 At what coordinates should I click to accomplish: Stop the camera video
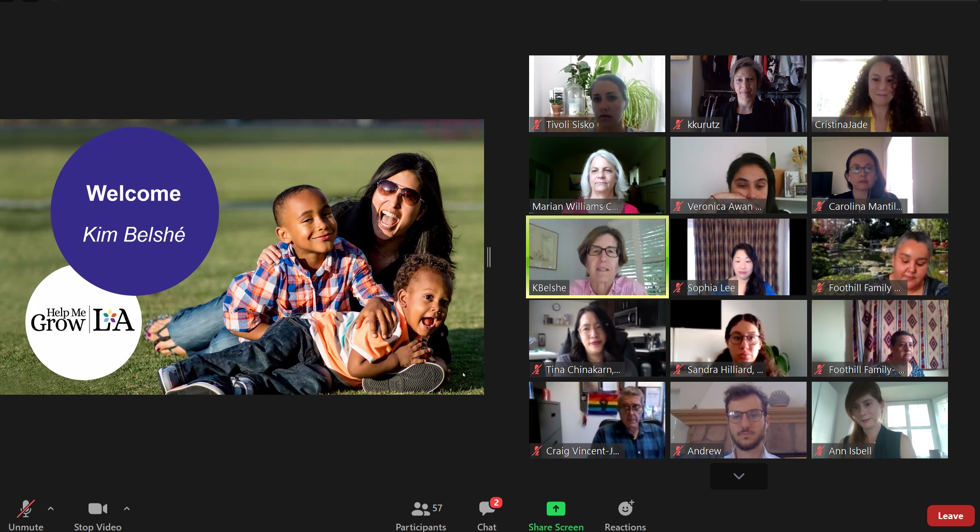click(97, 515)
